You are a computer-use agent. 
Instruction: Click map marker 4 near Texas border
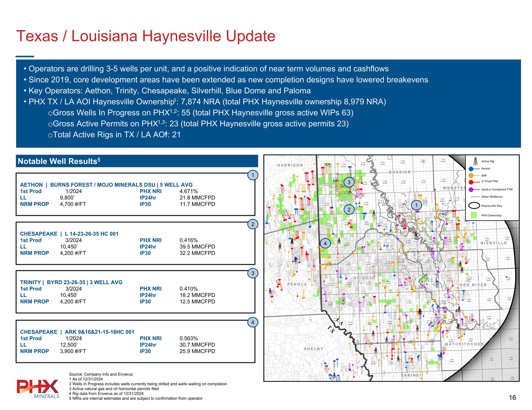click(325, 243)
